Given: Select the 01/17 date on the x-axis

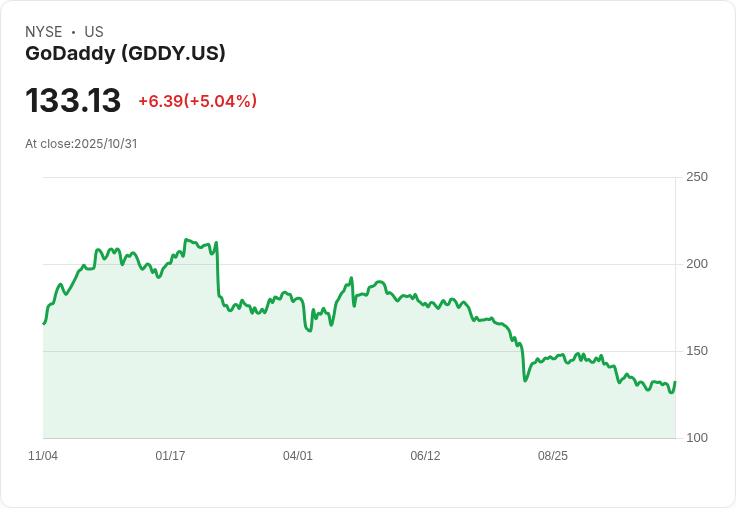Looking at the screenshot, I should (170, 456).
